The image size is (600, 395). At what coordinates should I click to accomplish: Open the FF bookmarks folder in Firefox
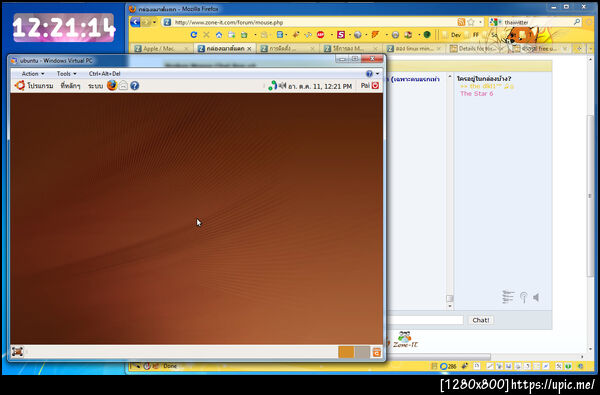click(472, 35)
